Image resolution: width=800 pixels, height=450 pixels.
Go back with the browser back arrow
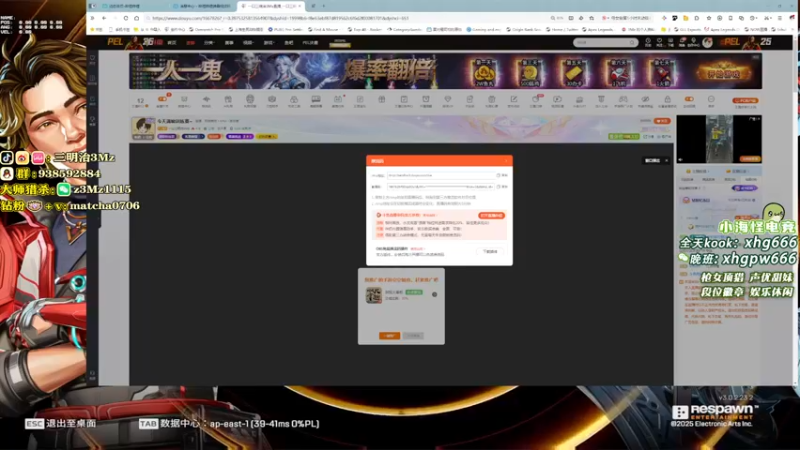(104, 18)
